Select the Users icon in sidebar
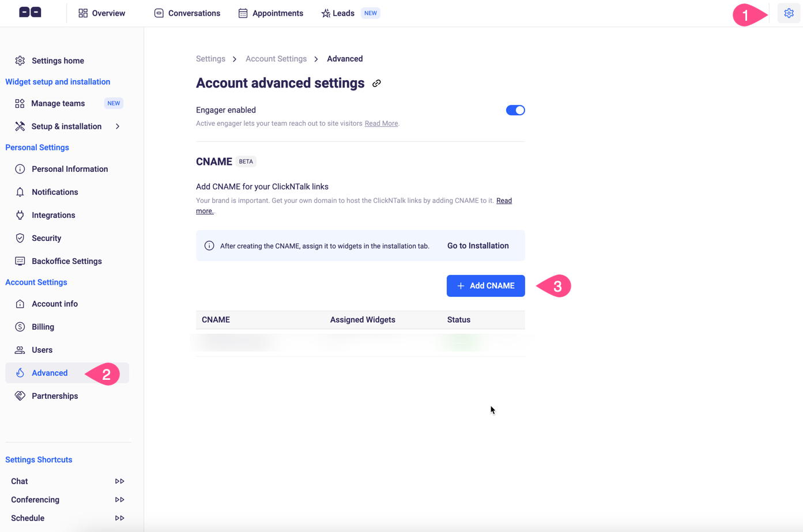The width and height of the screenshot is (803, 532). coord(20,349)
